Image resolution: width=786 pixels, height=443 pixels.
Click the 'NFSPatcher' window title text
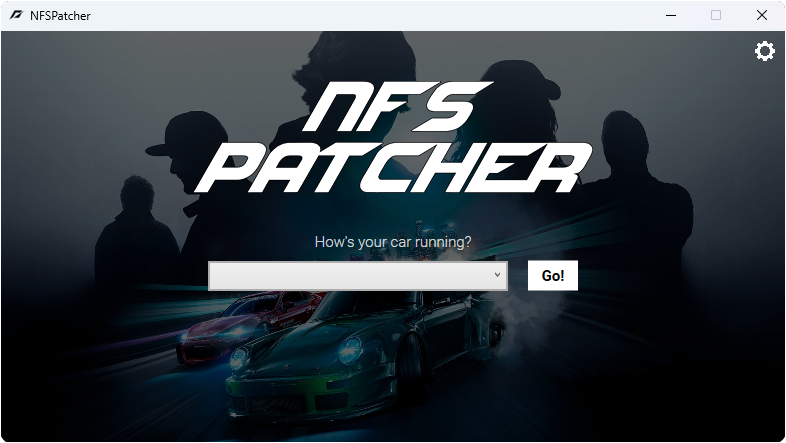pos(60,16)
